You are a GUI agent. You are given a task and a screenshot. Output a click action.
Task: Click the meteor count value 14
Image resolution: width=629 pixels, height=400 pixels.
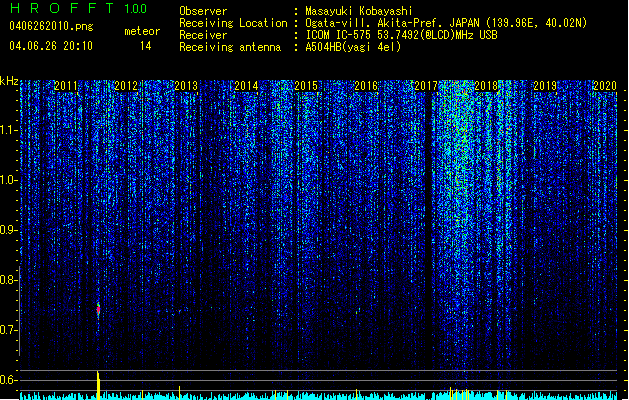(146, 46)
